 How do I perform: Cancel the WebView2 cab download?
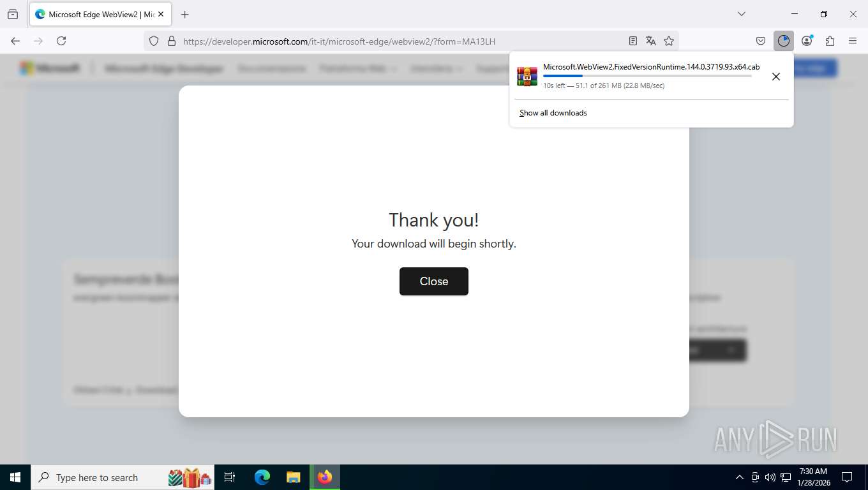[776, 77]
